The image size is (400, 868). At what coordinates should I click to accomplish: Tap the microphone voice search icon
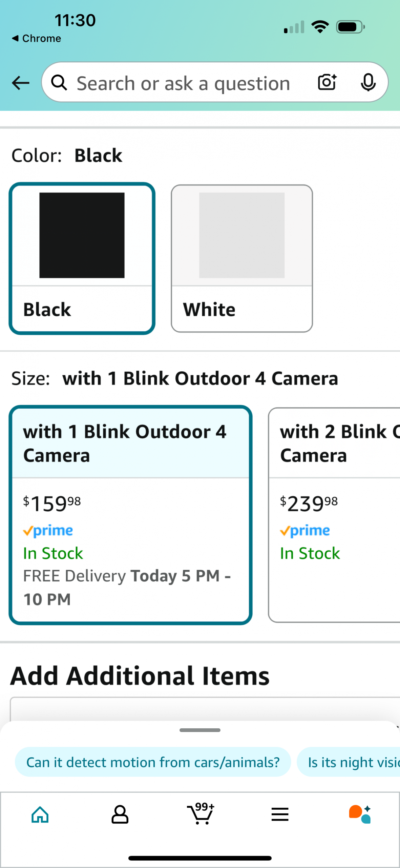click(368, 82)
